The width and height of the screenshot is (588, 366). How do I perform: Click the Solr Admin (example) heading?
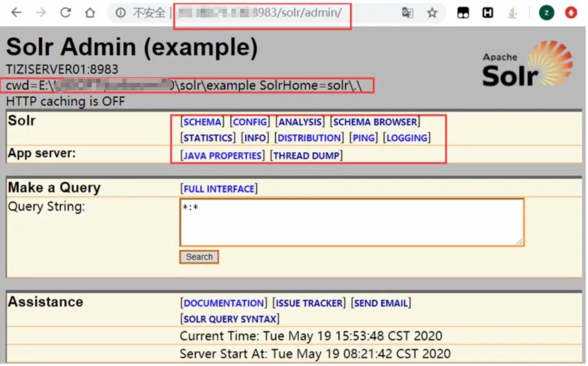132,47
